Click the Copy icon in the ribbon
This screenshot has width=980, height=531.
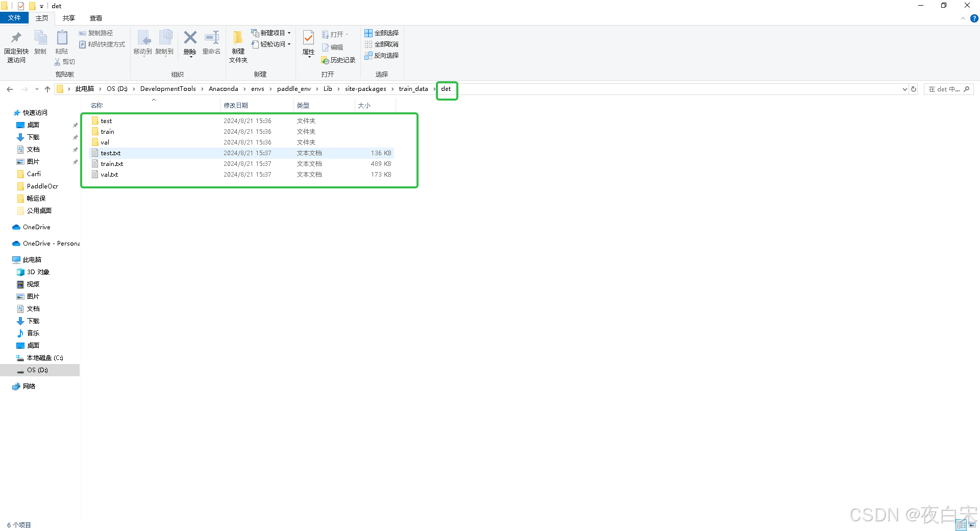(x=40, y=38)
